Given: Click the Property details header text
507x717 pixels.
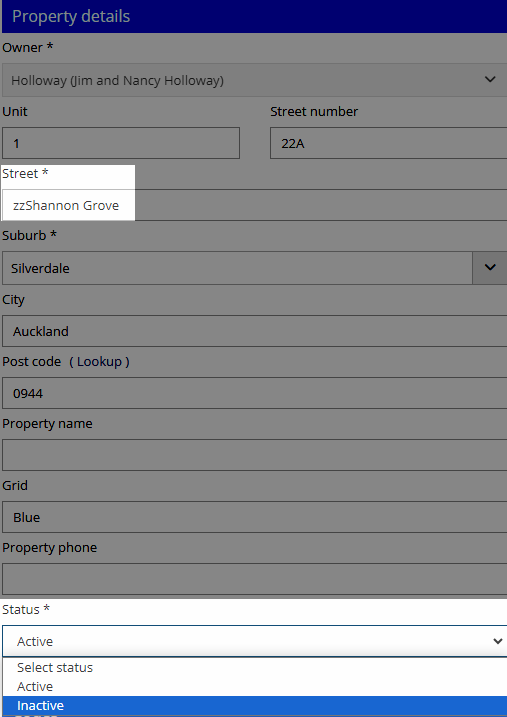Looking at the screenshot, I should (71, 16).
